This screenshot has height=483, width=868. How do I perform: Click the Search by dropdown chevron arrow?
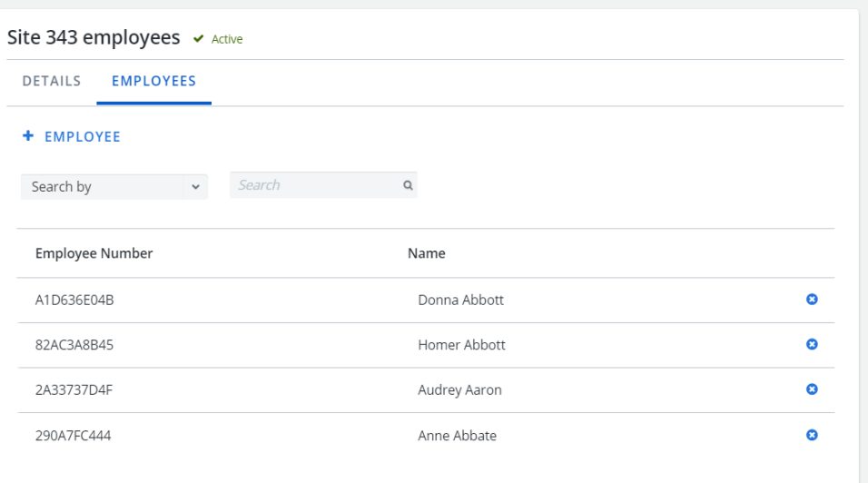point(195,187)
